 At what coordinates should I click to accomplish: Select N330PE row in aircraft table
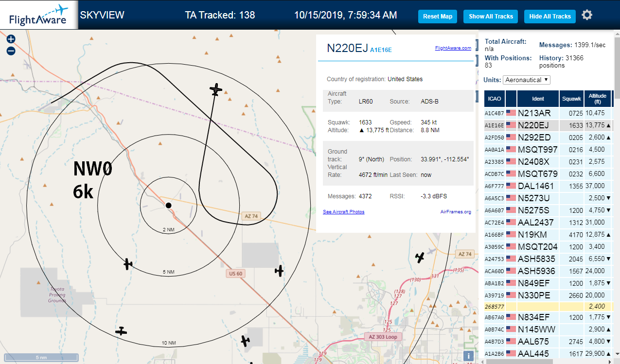point(548,295)
